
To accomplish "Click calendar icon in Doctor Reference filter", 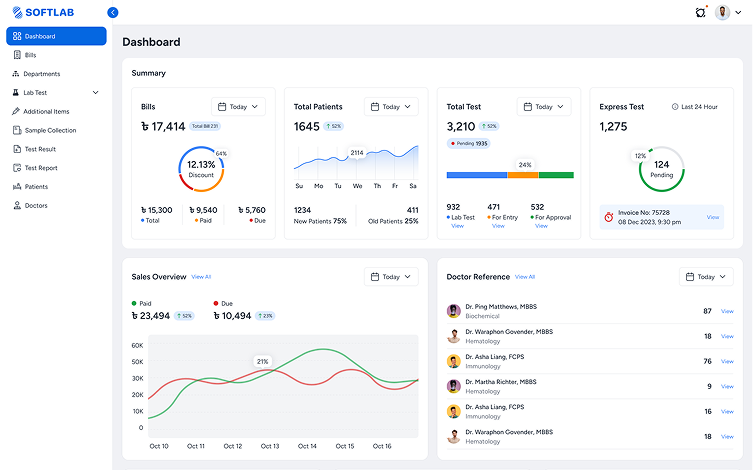I will tap(690, 277).
